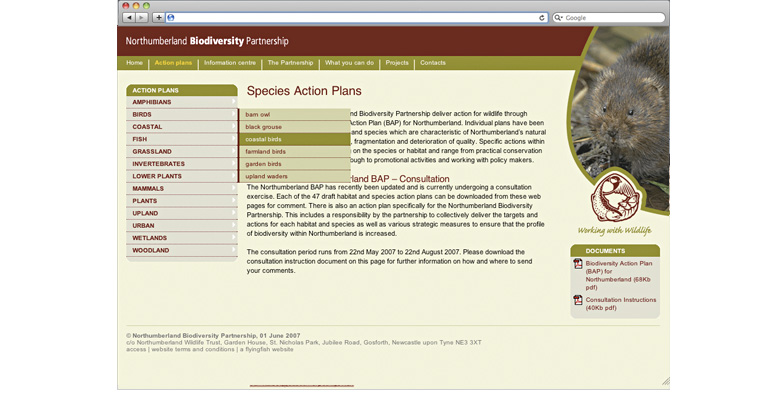Choose barn owl from Birds submenu
This screenshot has width=780, height=415.
tap(294, 114)
